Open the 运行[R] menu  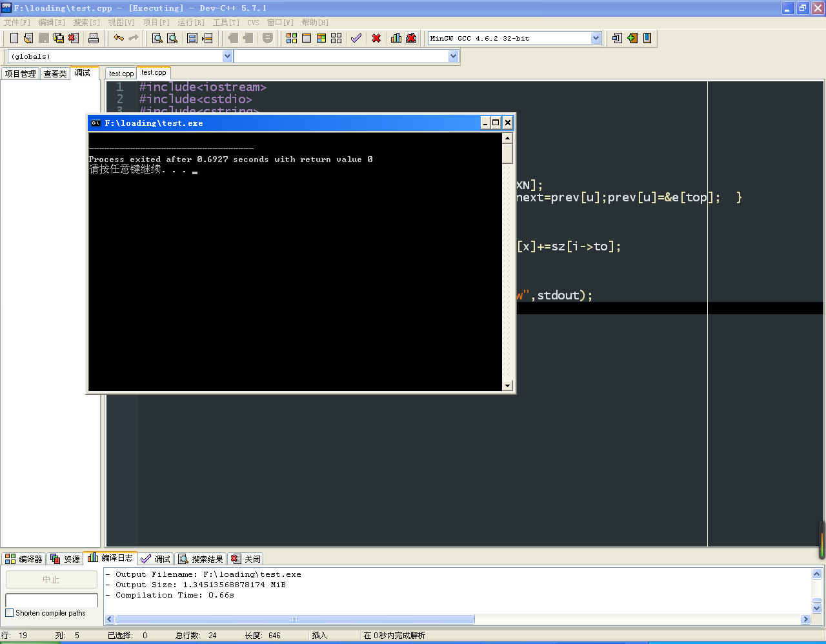pyautogui.click(x=191, y=23)
